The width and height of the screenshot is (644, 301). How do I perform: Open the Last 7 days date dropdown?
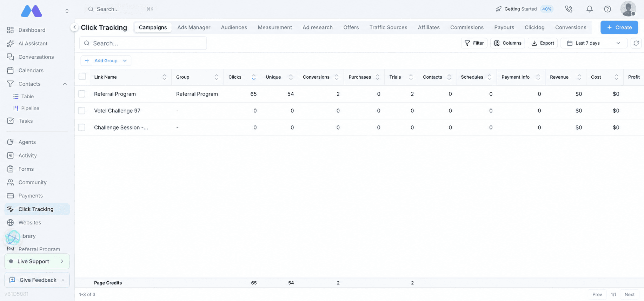tap(594, 43)
